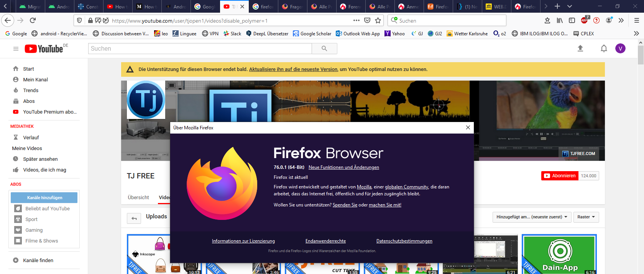The width and height of the screenshot is (644, 274).
Task: Click the Uploads back arrow button
Action: pos(134,218)
